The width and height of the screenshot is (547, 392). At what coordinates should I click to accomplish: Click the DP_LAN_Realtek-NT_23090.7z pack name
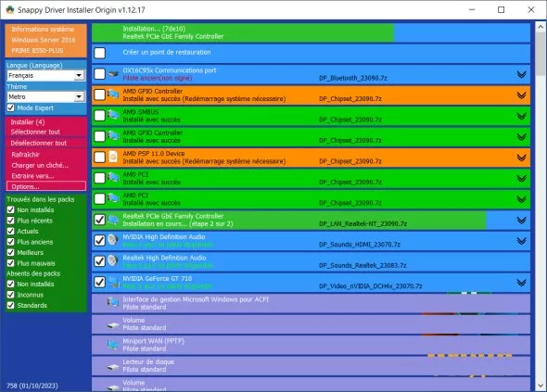(363, 224)
